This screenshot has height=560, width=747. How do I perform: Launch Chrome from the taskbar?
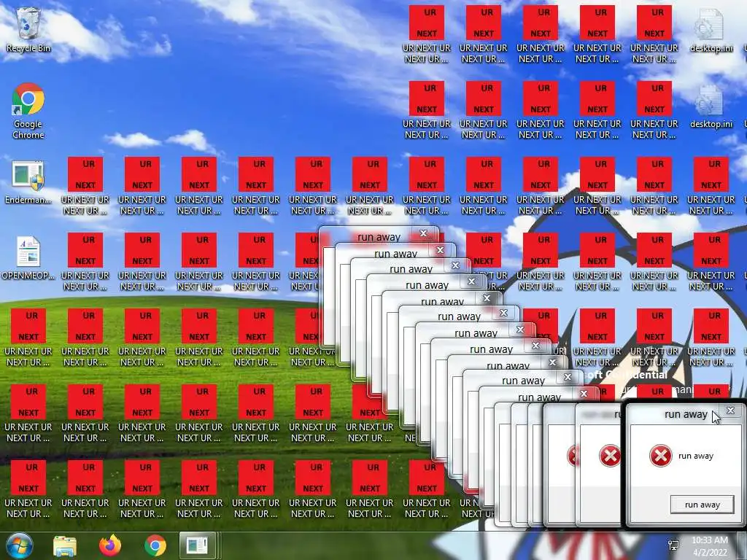coord(155,545)
